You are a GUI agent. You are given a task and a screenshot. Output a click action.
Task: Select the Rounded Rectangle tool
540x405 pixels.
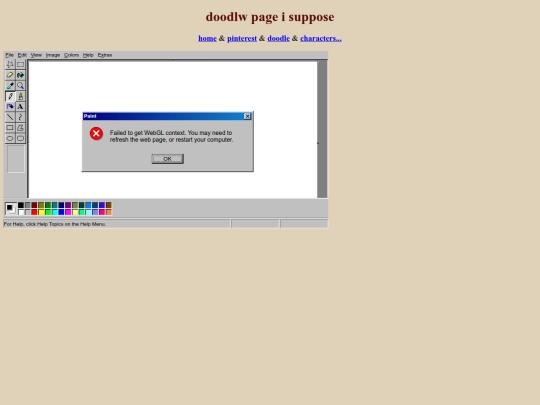pos(20,138)
